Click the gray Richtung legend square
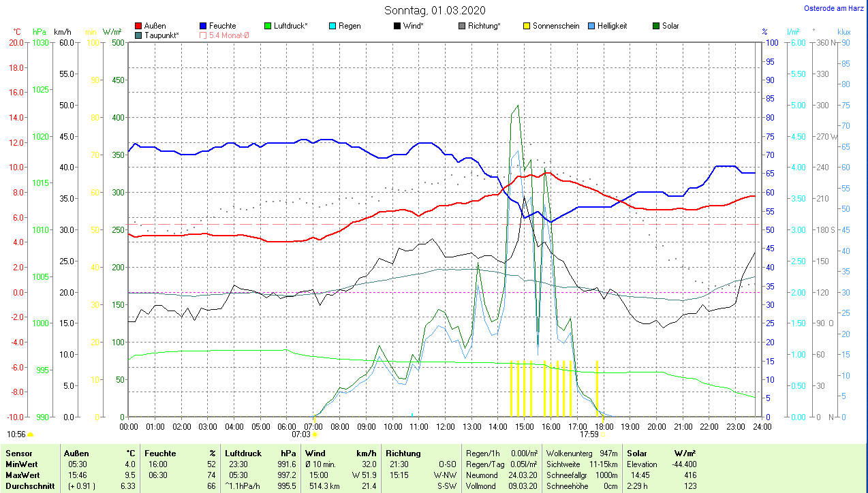Screen dimensions: 868x493 click(462, 26)
